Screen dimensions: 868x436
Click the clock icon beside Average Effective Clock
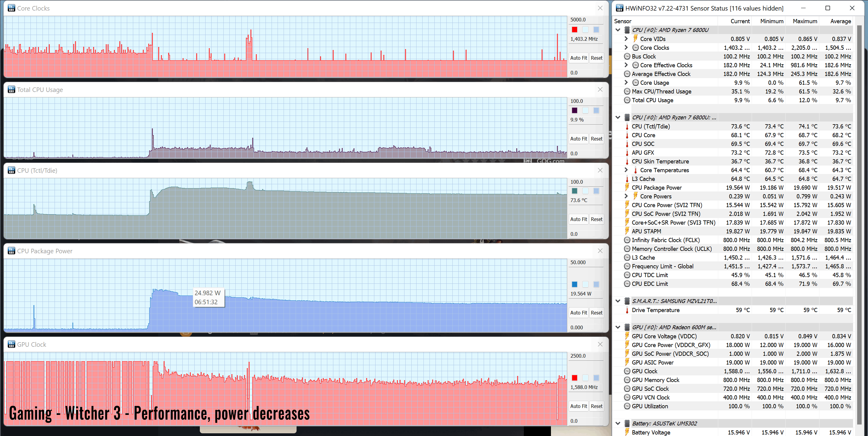627,74
